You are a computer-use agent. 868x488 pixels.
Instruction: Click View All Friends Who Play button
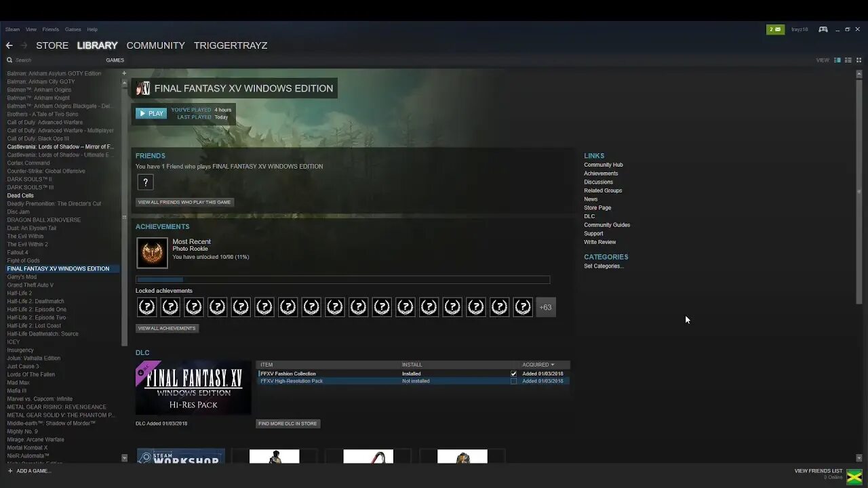[185, 202]
